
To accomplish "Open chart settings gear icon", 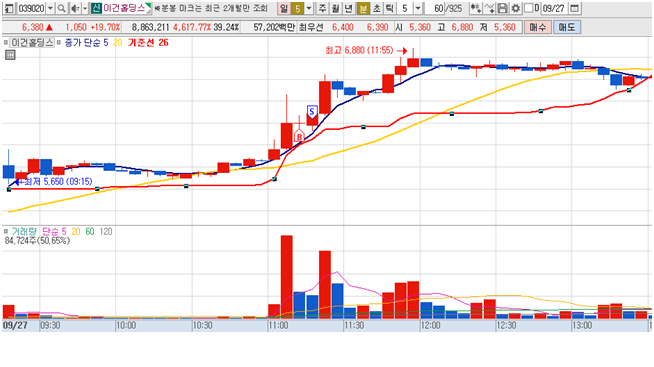I will 516,8.
